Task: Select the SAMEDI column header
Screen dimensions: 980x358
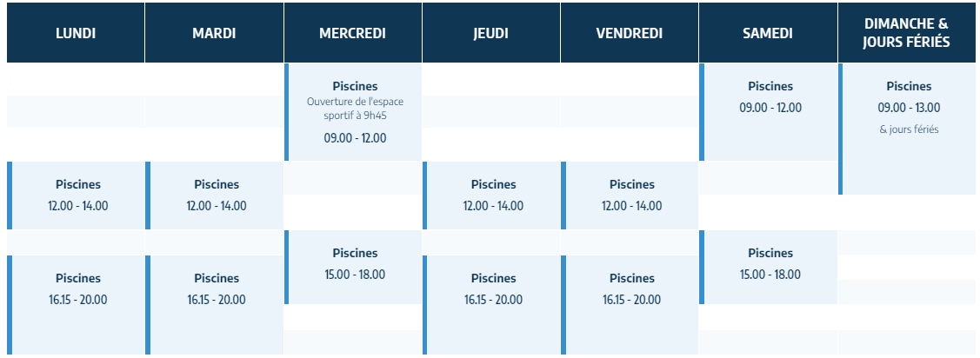Action: (x=768, y=32)
